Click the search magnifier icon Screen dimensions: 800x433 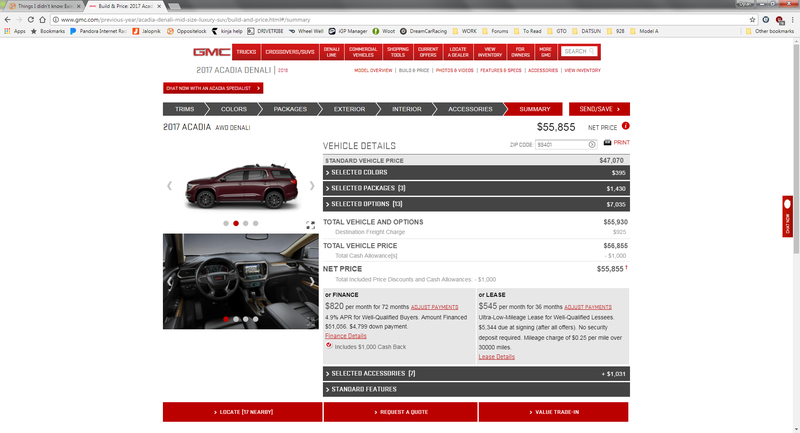pyautogui.click(x=592, y=52)
